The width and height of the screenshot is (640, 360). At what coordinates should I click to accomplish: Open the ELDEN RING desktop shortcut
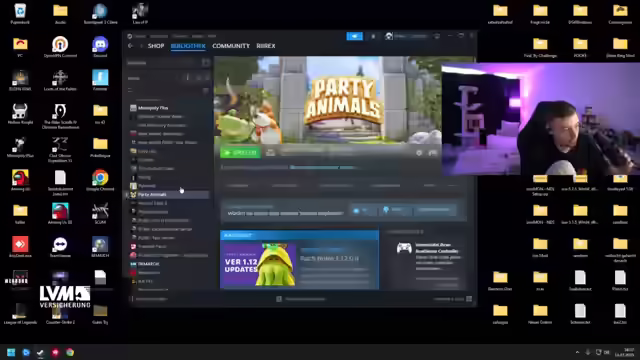20,80
